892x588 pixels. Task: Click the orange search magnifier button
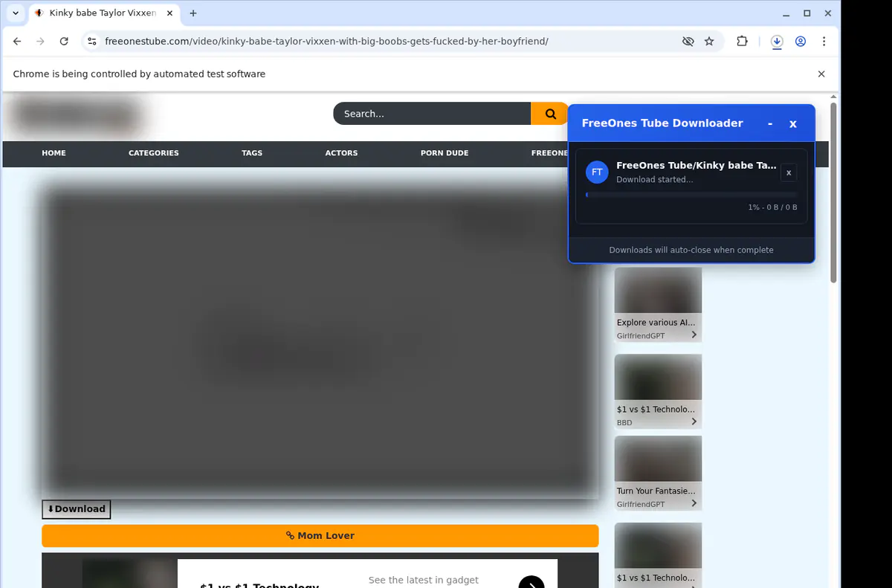point(550,114)
